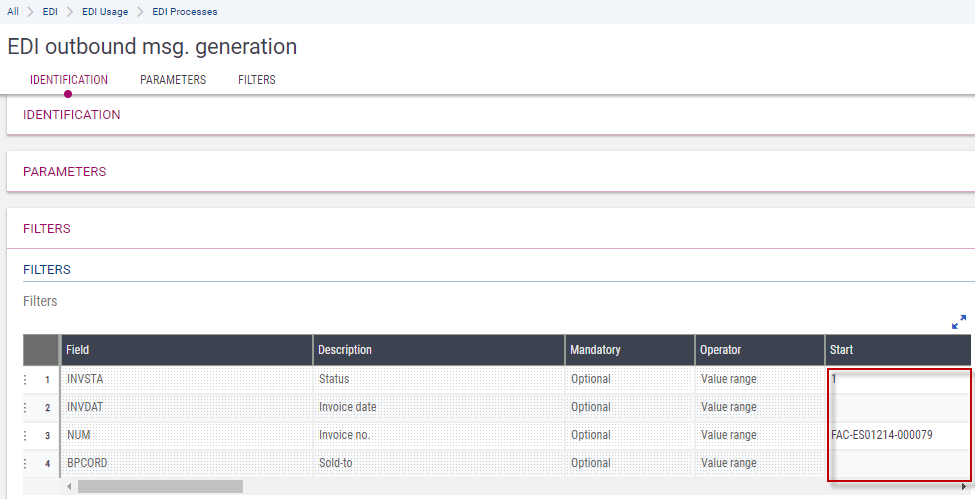Open row 1 actions menu handle
Viewport: 975px width, 499px height.
[25, 380]
